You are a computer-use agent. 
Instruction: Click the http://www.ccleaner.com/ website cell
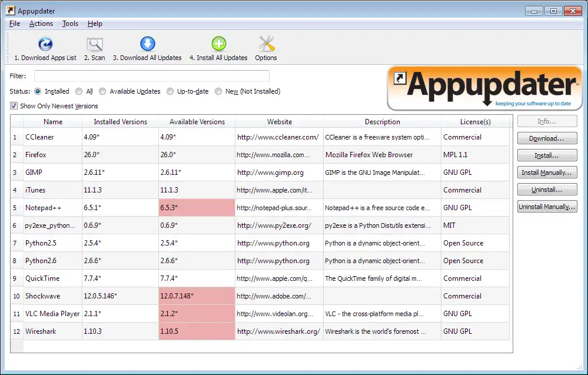point(280,137)
